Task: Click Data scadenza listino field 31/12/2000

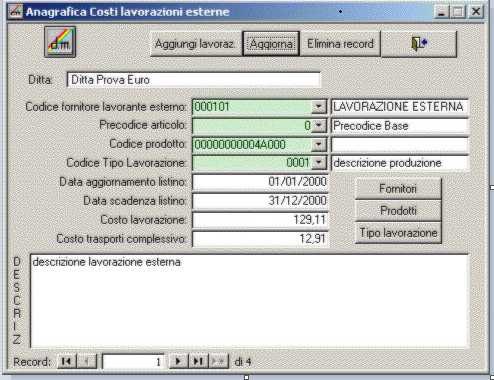Action: pos(260,201)
